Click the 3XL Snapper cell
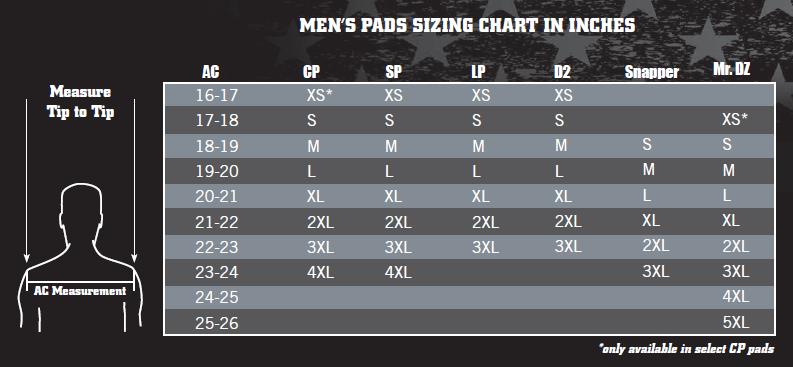The image size is (793, 367). pyautogui.click(x=655, y=271)
